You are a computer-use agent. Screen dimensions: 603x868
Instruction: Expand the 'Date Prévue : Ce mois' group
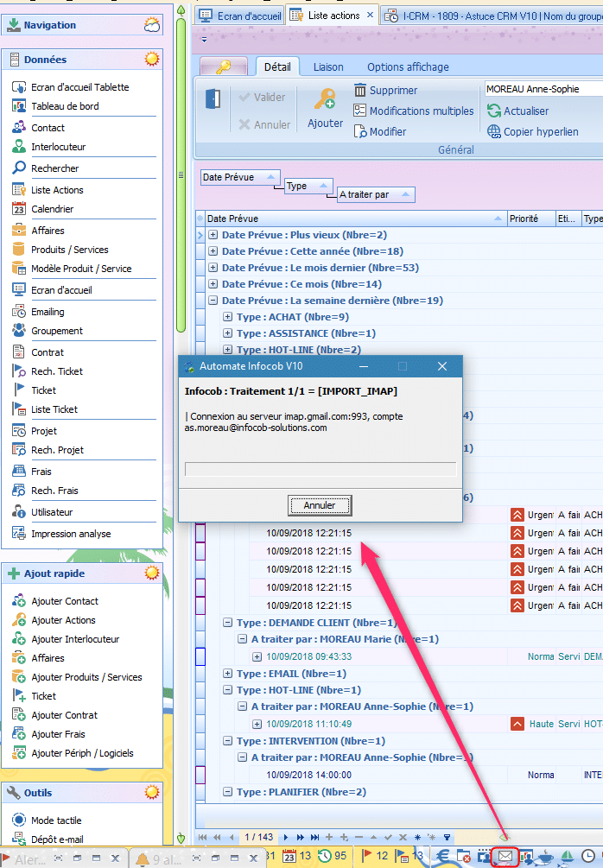click(x=213, y=284)
